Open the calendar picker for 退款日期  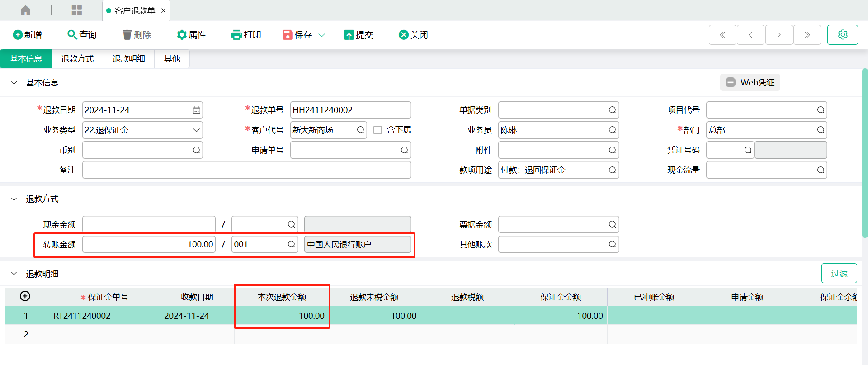click(x=197, y=110)
